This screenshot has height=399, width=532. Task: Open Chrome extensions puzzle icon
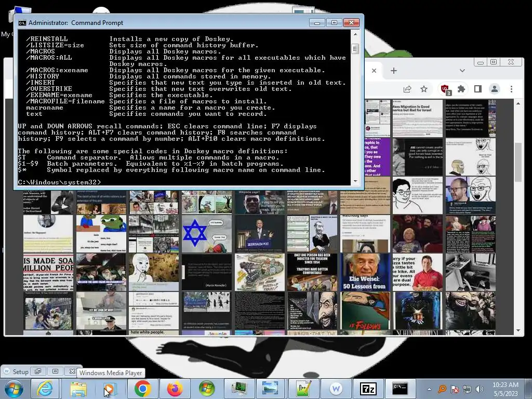(461, 89)
